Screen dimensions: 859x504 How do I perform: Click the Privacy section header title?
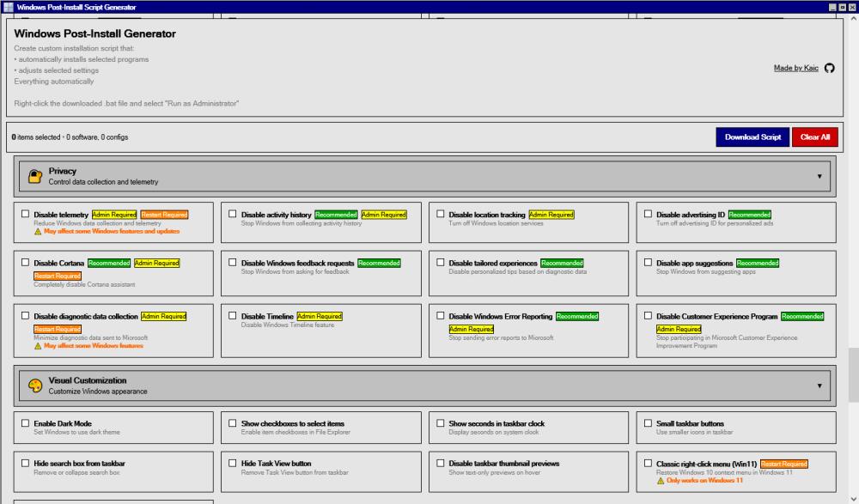[63, 171]
